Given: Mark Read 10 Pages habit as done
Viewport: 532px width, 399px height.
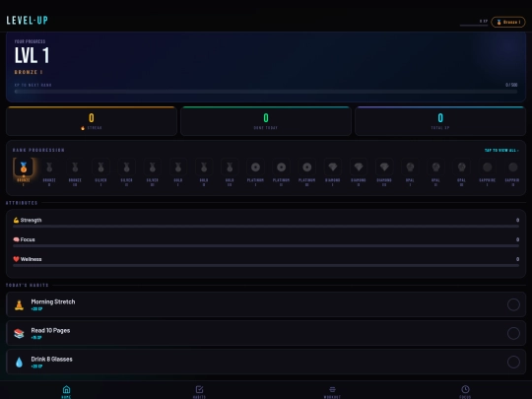Looking at the screenshot, I should (x=513, y=333).
